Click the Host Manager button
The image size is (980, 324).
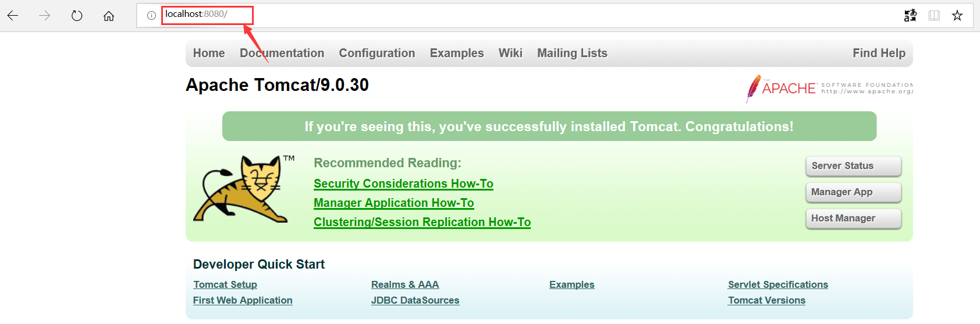click(x=854, y=219)
